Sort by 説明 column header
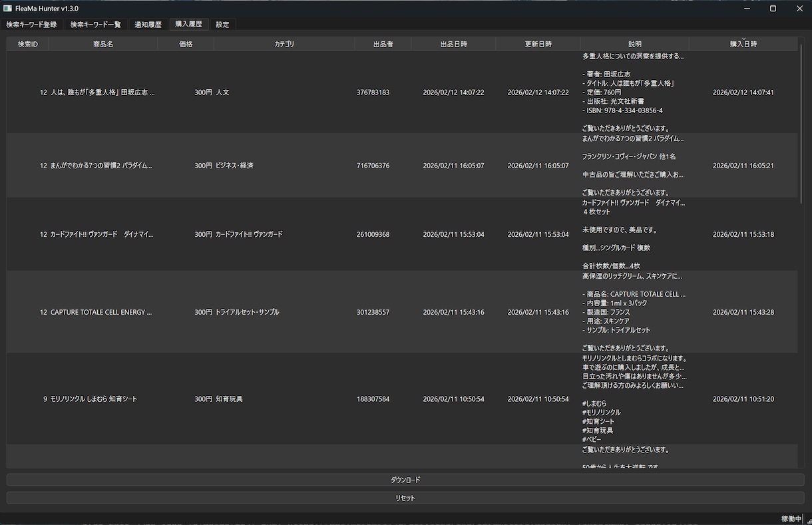 635,44
